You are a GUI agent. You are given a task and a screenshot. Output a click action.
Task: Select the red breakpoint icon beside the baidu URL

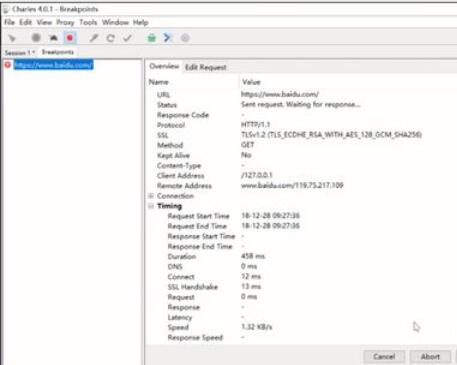(7, 64)
